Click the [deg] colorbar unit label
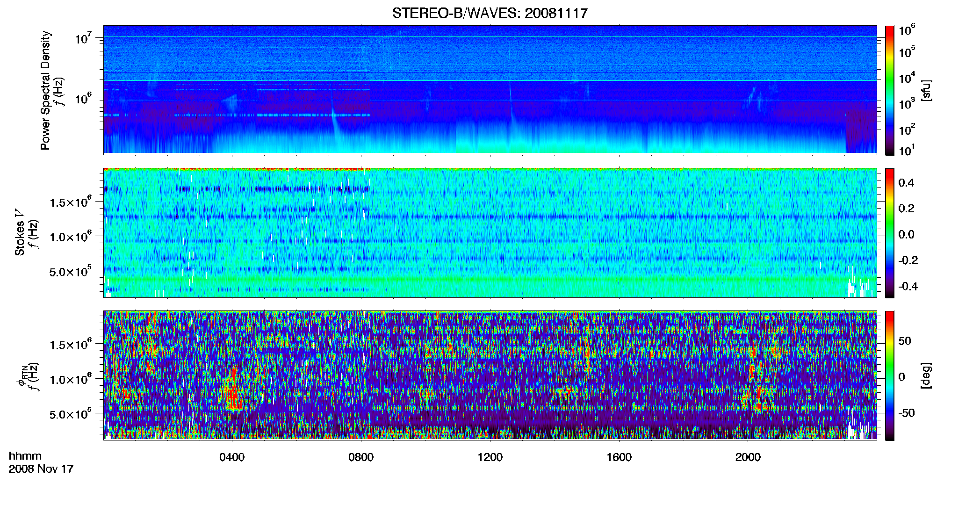 tap(926, 375)
